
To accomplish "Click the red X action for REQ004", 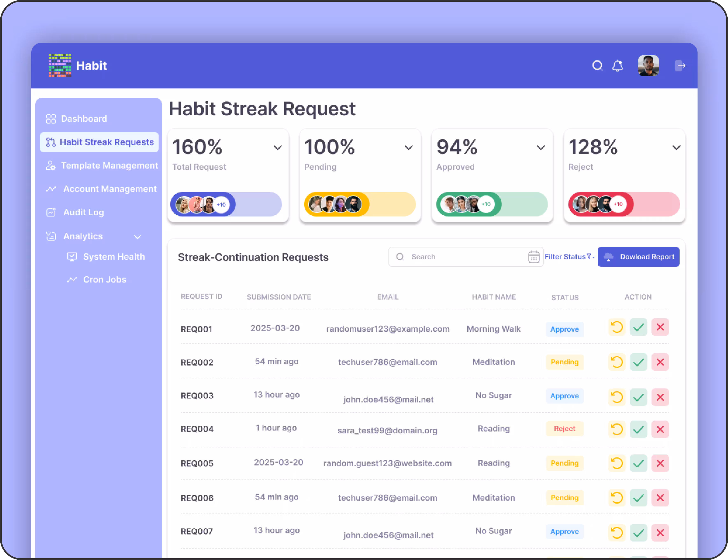I will [660, 429].
